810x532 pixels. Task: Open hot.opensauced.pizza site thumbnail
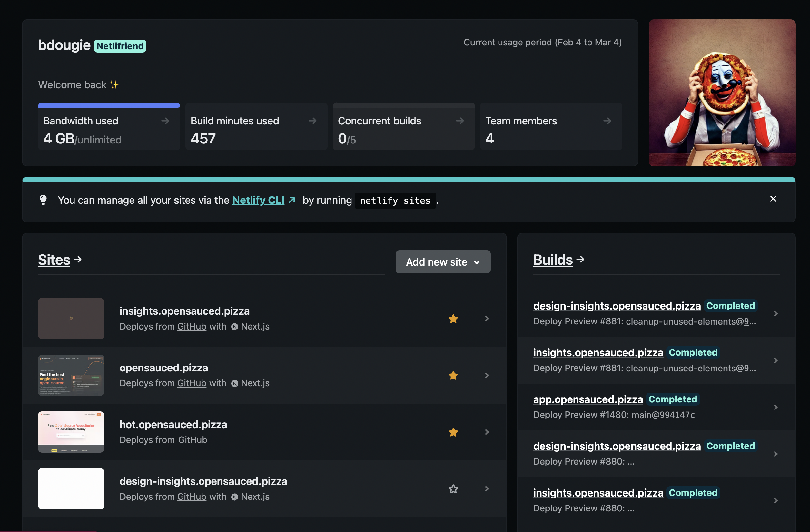click(71, 432)
